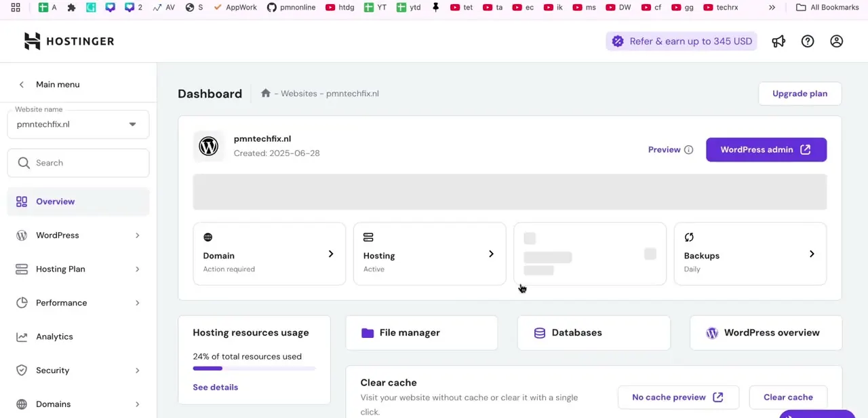Image resolution: width=868 pixels, height=418 pixels.
Task: Open the help question mark icon
Action: [x=808, y=41]
